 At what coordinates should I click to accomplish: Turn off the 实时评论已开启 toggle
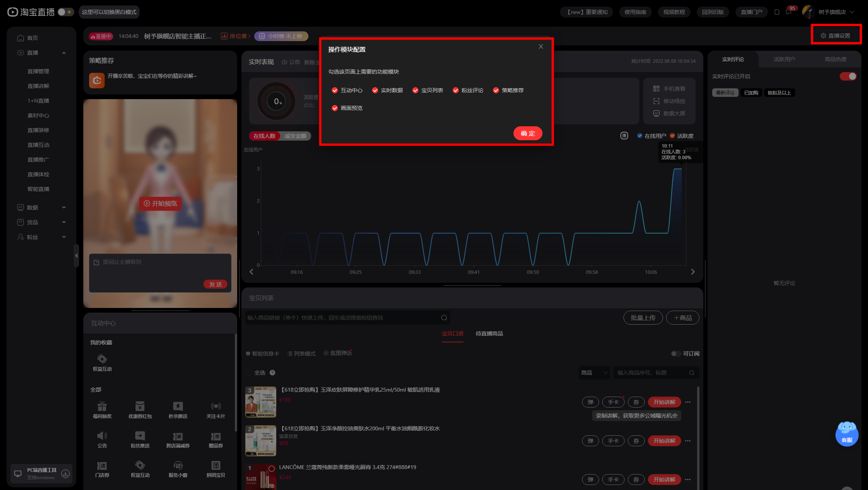[x=848, y=76]
